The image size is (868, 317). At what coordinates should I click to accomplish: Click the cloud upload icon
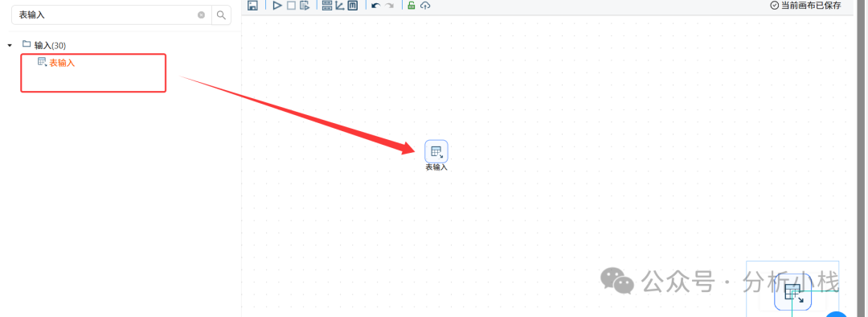pos(425,6)
